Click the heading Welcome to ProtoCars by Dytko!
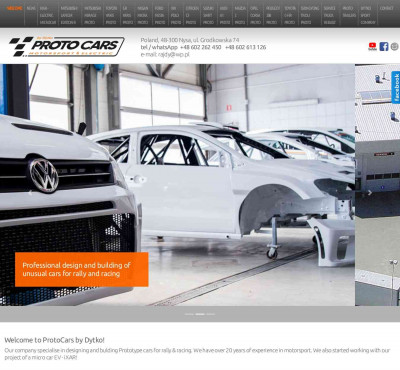Image resolution: width=400 pixels, height=370 pixels. click(x=54, y=340)
